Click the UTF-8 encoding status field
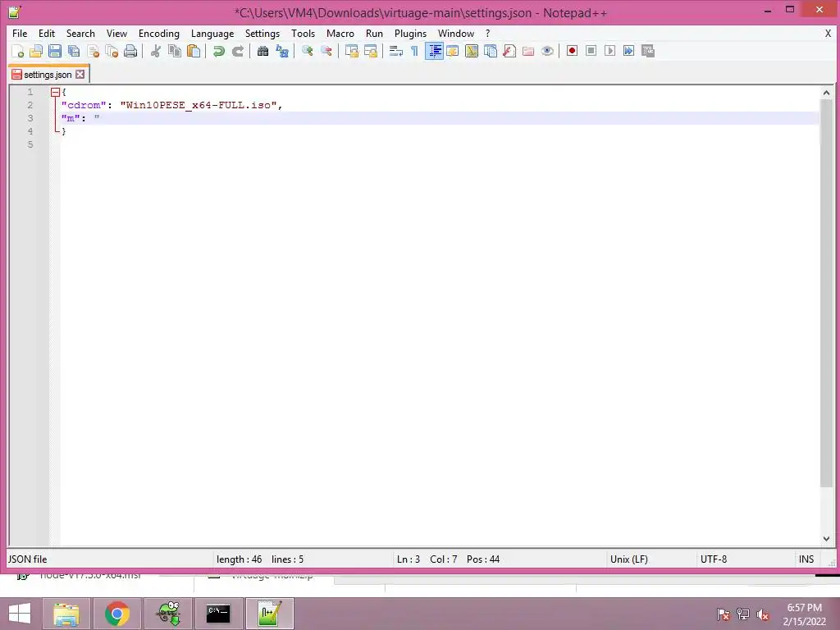Viewport: 840px width, 630px height. [714, 559]
